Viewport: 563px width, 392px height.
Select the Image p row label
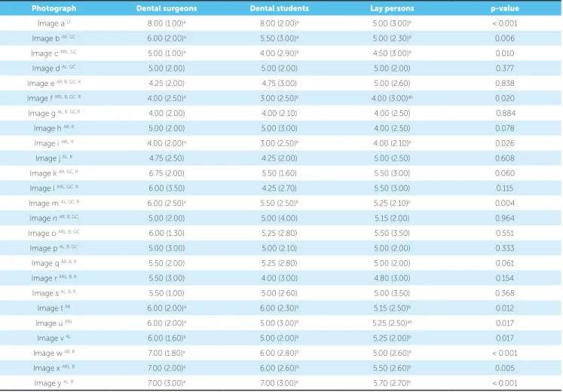[54, 248]
